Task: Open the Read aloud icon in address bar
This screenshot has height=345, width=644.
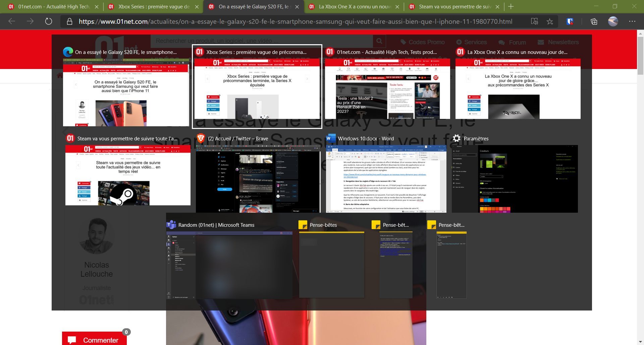Action: (x=534, y=21)
